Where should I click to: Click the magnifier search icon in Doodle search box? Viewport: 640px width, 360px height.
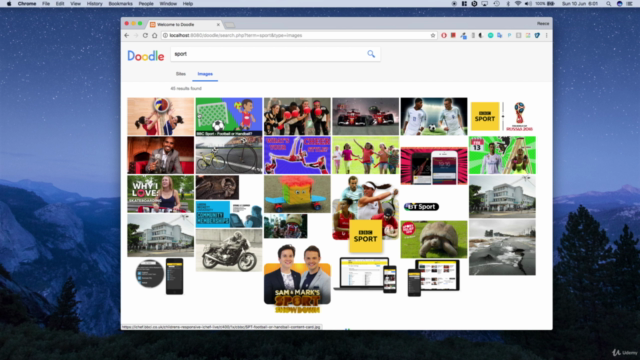coord(371,54)
